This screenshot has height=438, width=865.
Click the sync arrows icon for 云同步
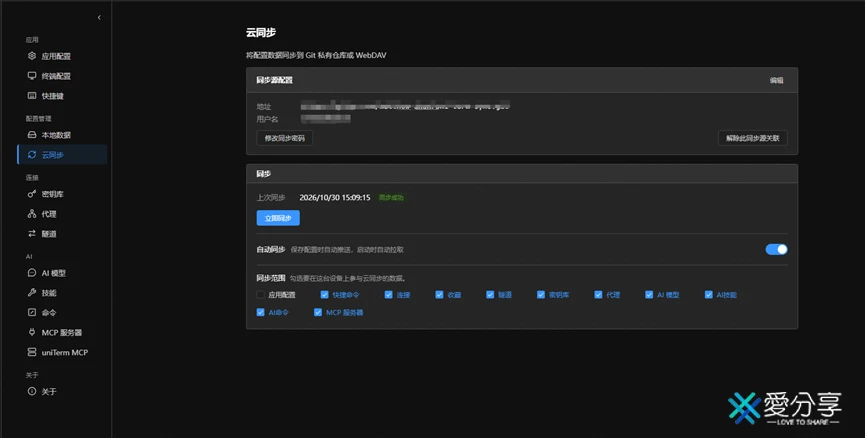(x=32, y=154)
